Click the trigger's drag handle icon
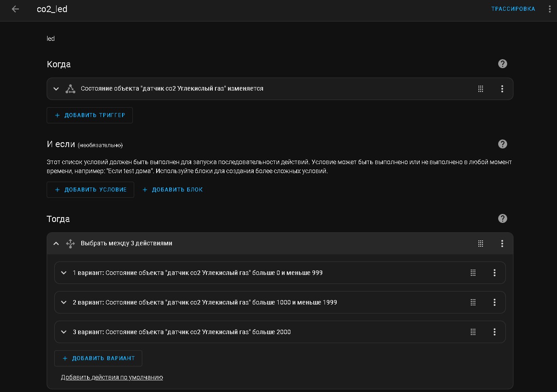The width and height of the screenshot is (557, 392). 481,89
